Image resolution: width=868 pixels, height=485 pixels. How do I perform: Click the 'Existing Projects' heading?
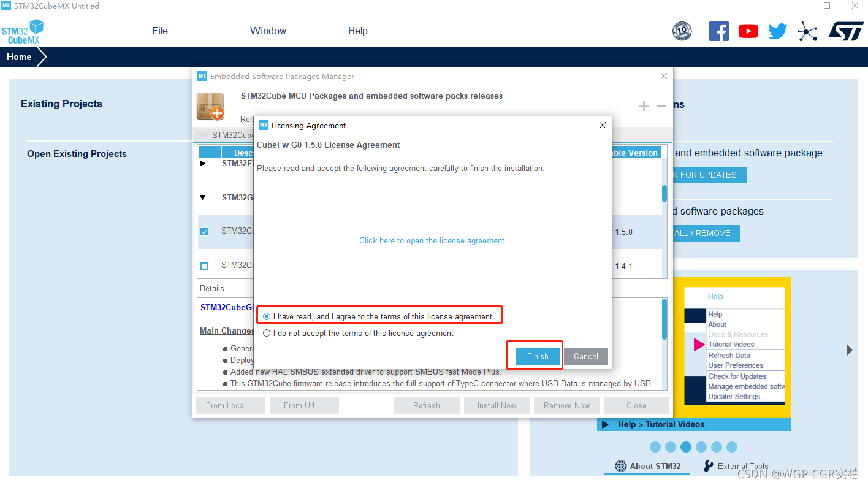click(61, 104)
